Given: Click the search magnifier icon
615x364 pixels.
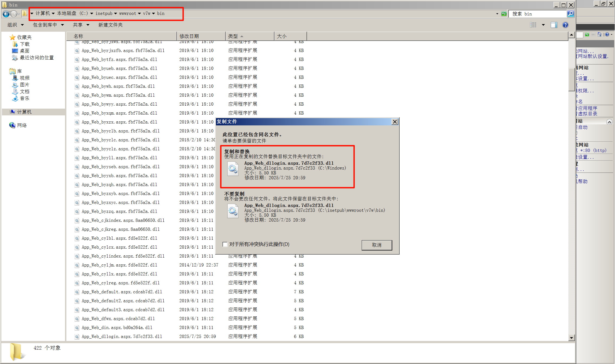Looking at the screenshot, I should click(x=570, y=14).
